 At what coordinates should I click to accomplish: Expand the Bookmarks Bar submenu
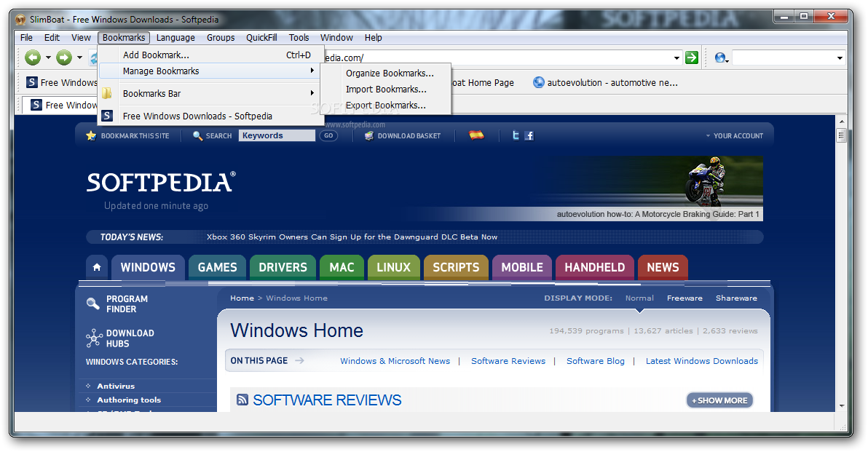[211, 93]
